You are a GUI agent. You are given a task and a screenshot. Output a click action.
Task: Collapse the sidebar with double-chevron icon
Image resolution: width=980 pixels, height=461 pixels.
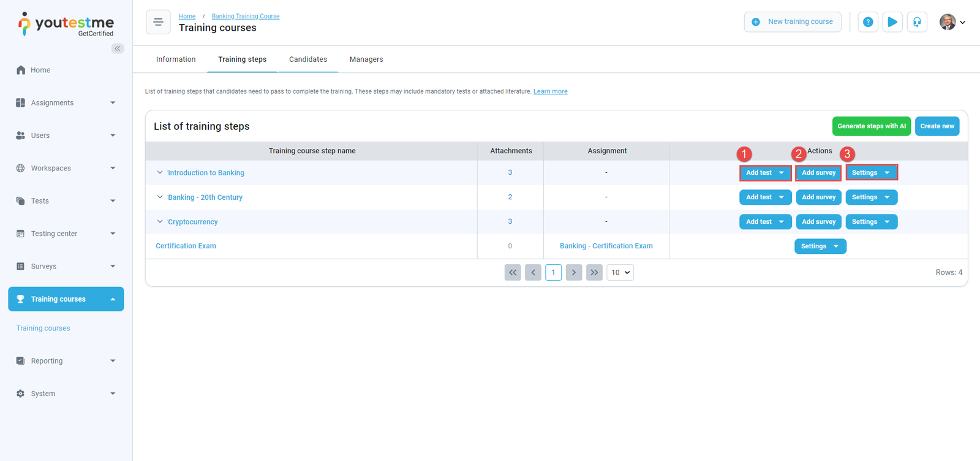pyautogui.click(x=118, y=48)
